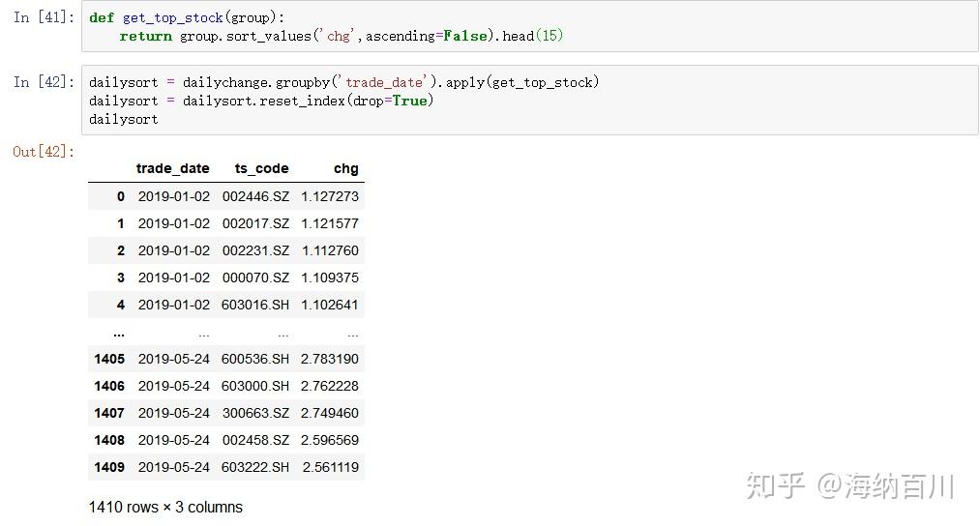Screen dimensions: 980x526
Task: Select row index 0 in the table
Action: coord(121,196)
